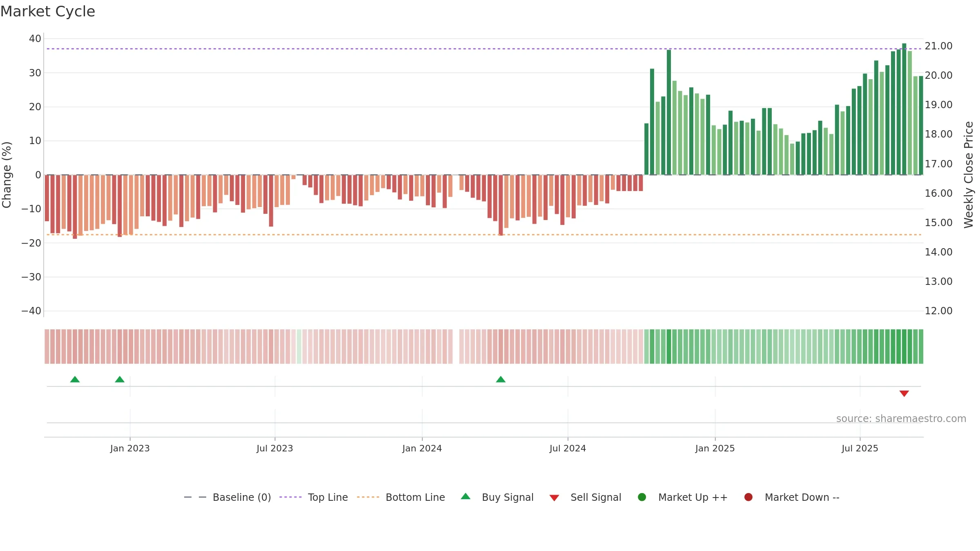The height and width of the screenshot is (551, 980).
Task: Click the −40 tick on the Change axis
Action: [x=31, y=311]
